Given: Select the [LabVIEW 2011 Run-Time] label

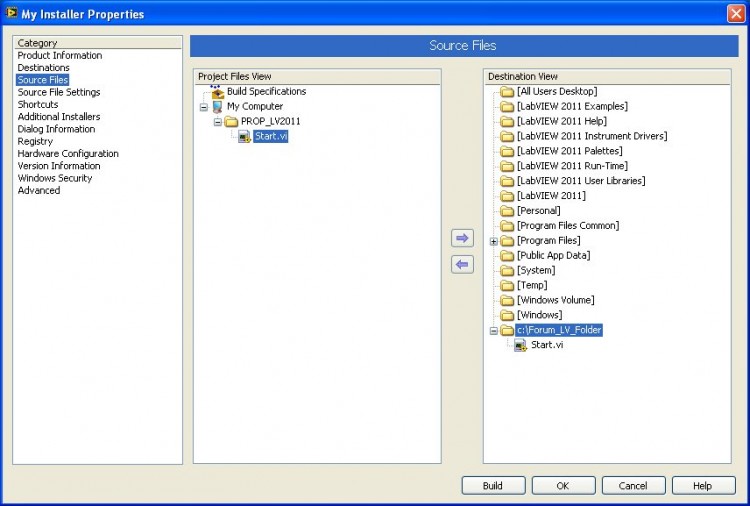Looking at the screenshot, I should tap(572, 166).
